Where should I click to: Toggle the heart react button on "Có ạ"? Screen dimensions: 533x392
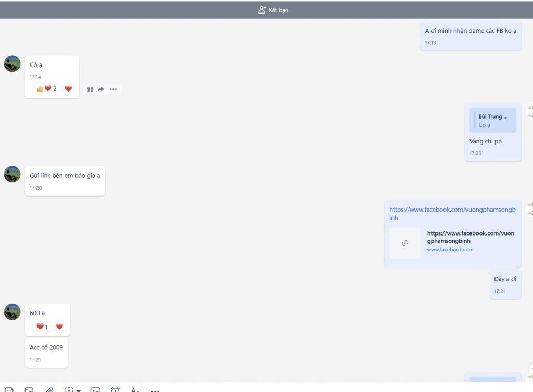tap(68, 88)
